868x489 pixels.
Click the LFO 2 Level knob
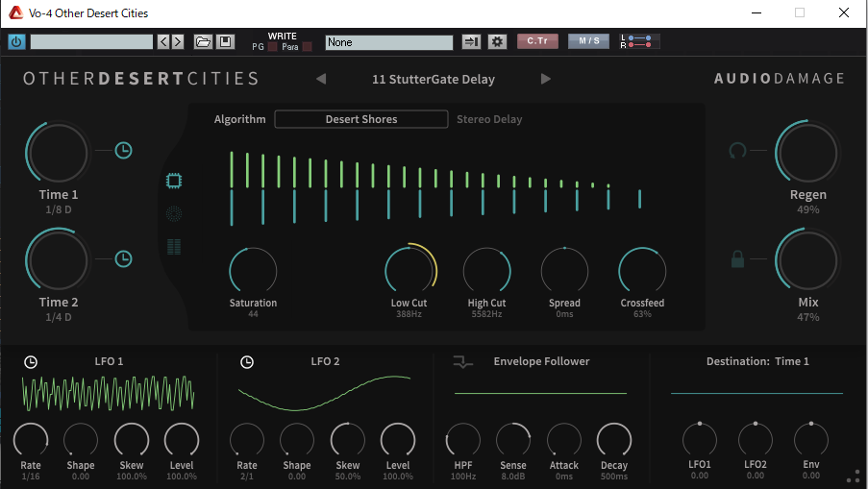pyautogui.click(x=398, y=440)
